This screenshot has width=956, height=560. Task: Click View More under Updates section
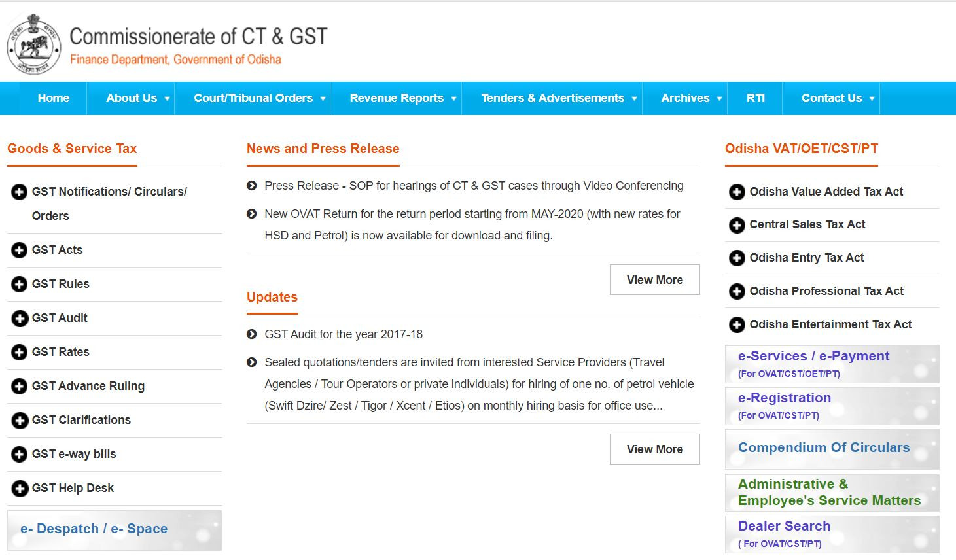pyautogui.click(x=654, y=449)
